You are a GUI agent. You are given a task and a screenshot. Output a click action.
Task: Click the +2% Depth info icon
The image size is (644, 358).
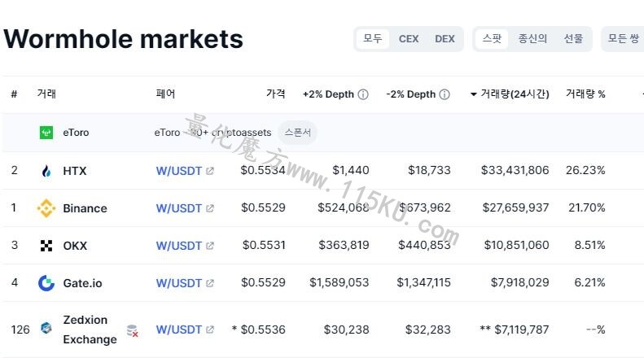(363, 94)
